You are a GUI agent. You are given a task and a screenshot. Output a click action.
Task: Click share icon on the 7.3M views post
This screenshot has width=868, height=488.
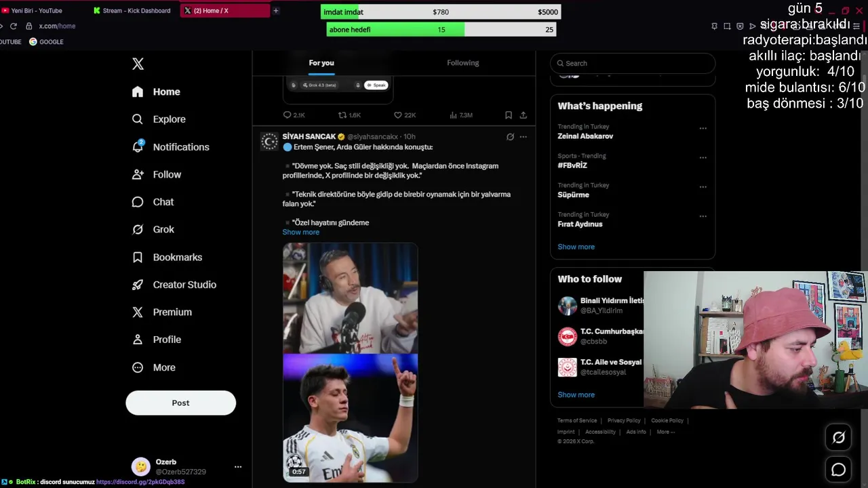[x=523, y=115]
